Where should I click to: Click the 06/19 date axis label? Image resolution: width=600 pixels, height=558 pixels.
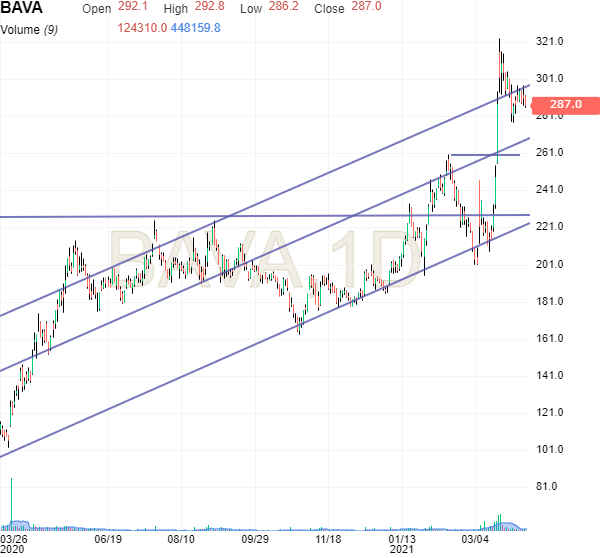[x=107, y=537]
